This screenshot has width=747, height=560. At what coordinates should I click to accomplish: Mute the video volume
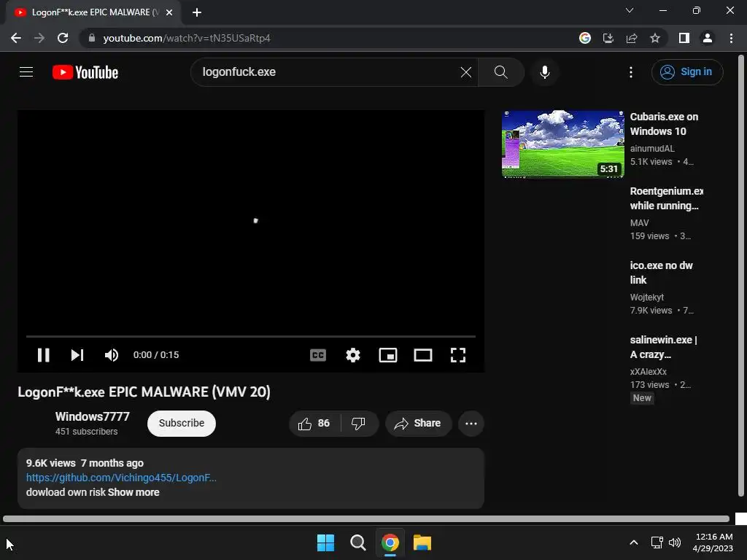[112, 355]
